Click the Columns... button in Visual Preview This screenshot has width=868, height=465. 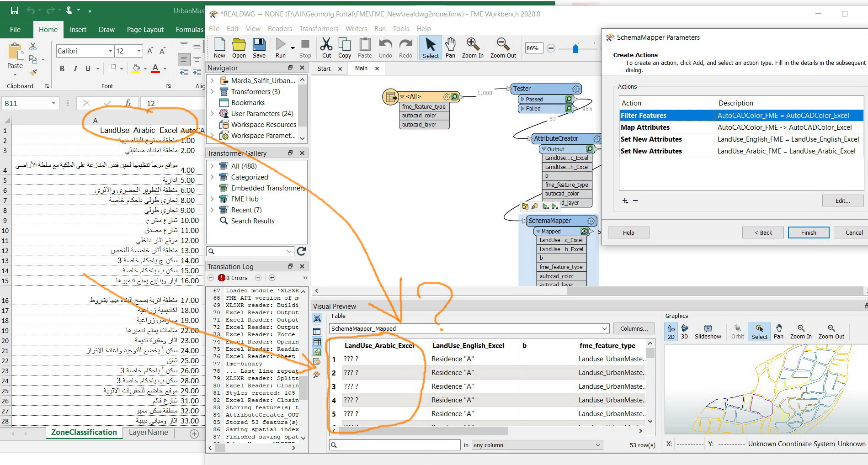point(634,328)
